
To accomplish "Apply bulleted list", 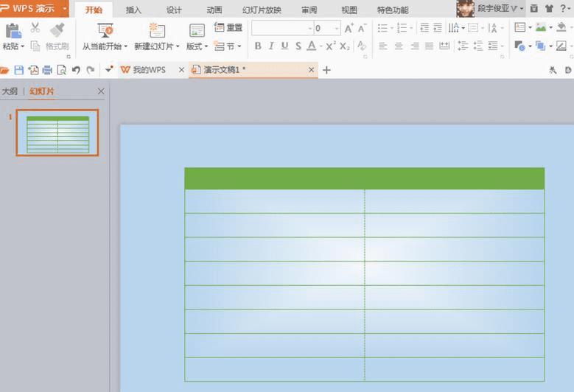I will click(382, 28).
